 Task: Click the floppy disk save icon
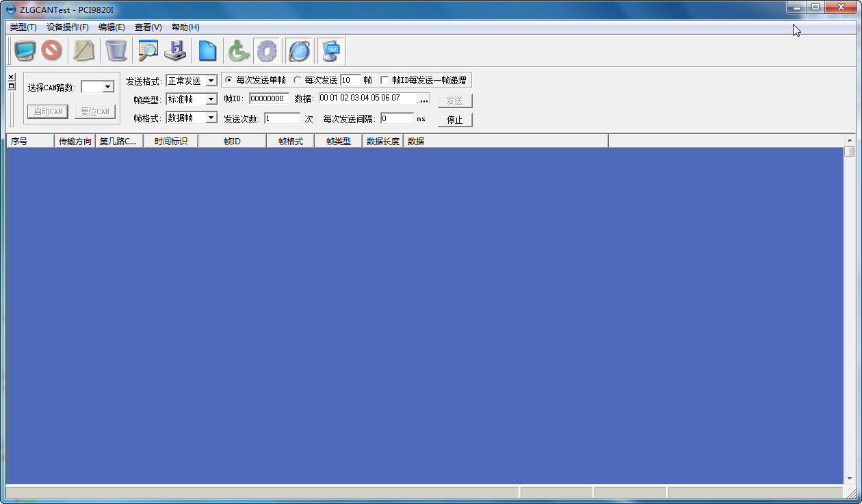coord(175,51)
